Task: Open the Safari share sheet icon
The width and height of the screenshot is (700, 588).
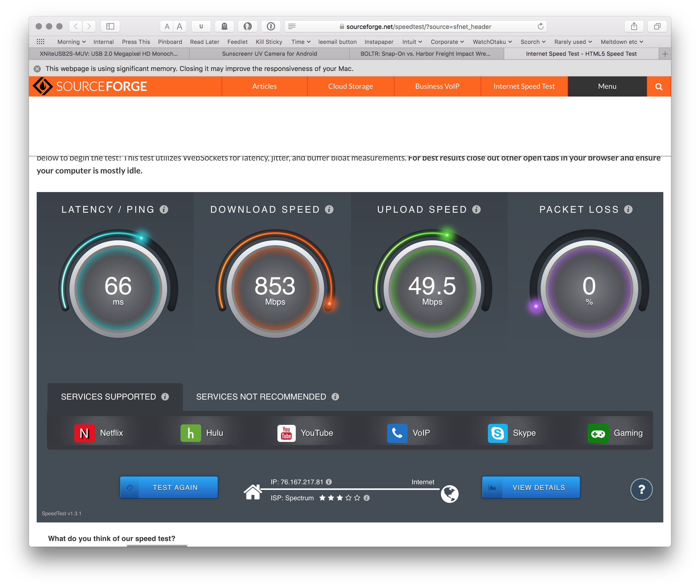Action: [634, 26]
